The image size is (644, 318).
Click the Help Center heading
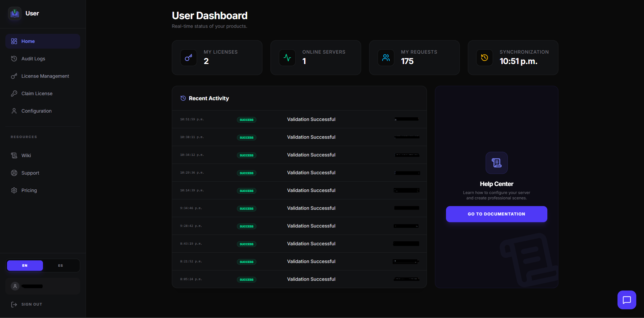[x=497, y=184]
